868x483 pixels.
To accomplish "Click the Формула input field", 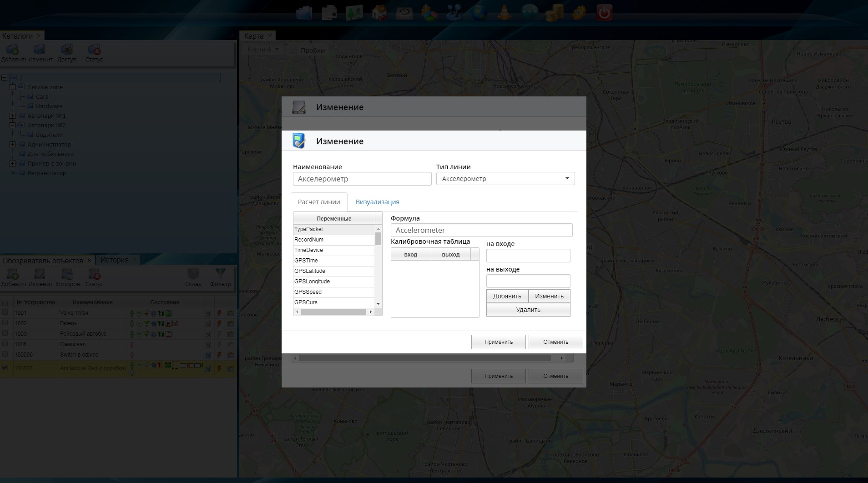I will (x=481, y=230).
